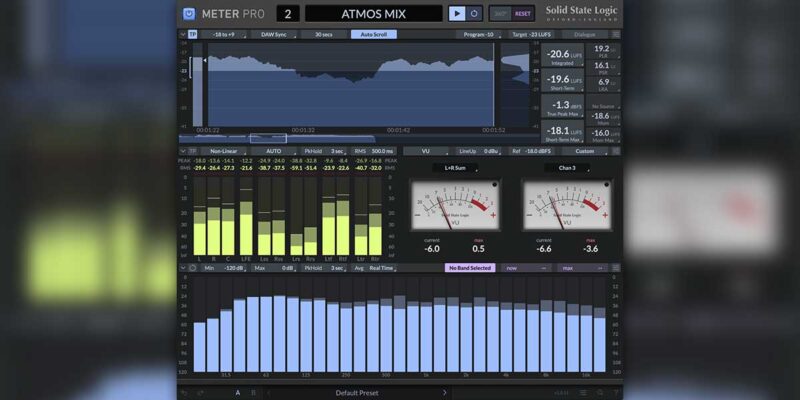Click the Target -23 LUFS field
The width and height of the screenshot is (800, 400).
click(x=534, y=35)
